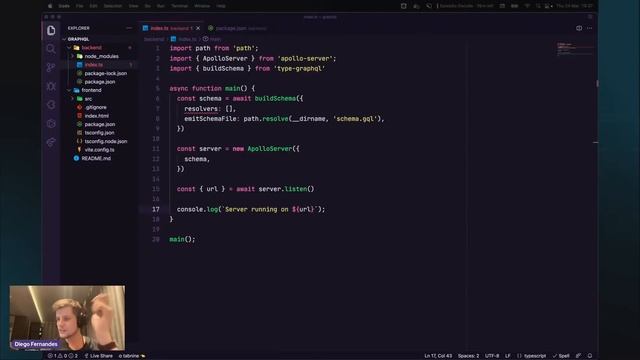Image resolution: width=640 pixels, height=360 pixels.
Task: Click the Apple menu icon
Action: pos(50,6)
